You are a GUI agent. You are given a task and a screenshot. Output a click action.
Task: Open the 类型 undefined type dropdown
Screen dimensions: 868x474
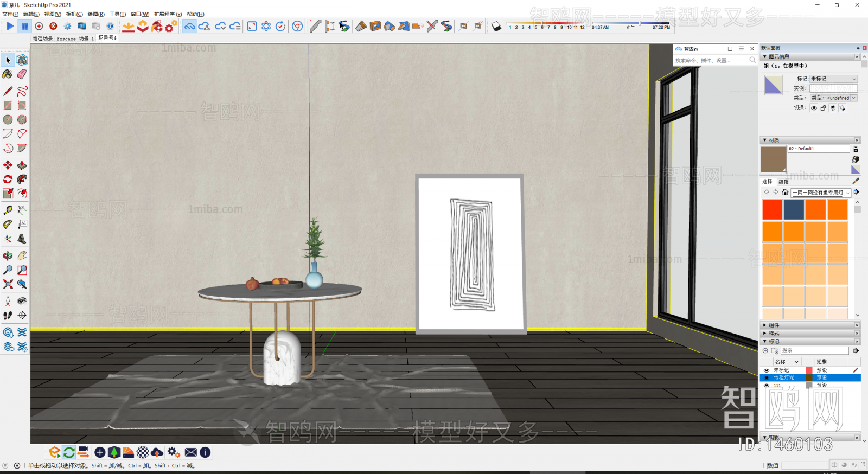(x=834, y=98)
